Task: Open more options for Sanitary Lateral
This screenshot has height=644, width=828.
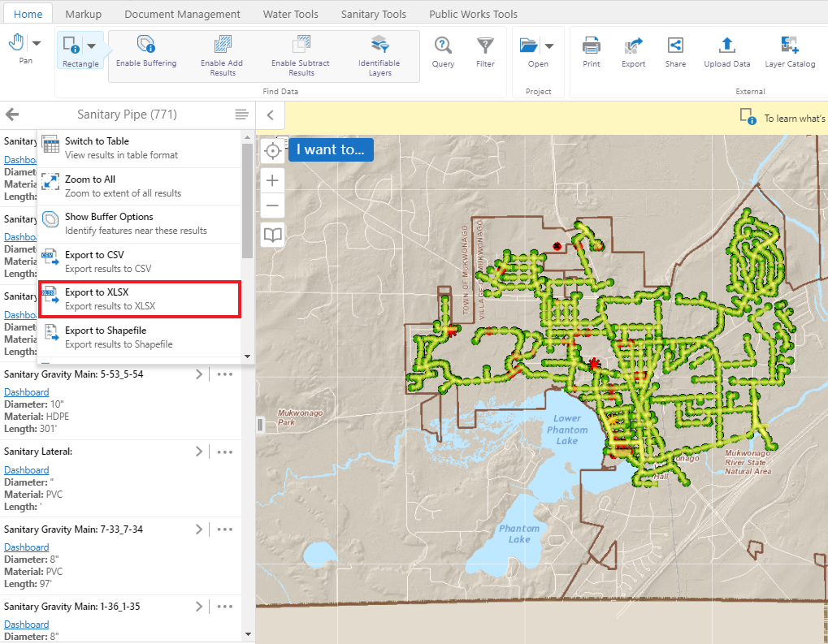Action: [225, 452]
